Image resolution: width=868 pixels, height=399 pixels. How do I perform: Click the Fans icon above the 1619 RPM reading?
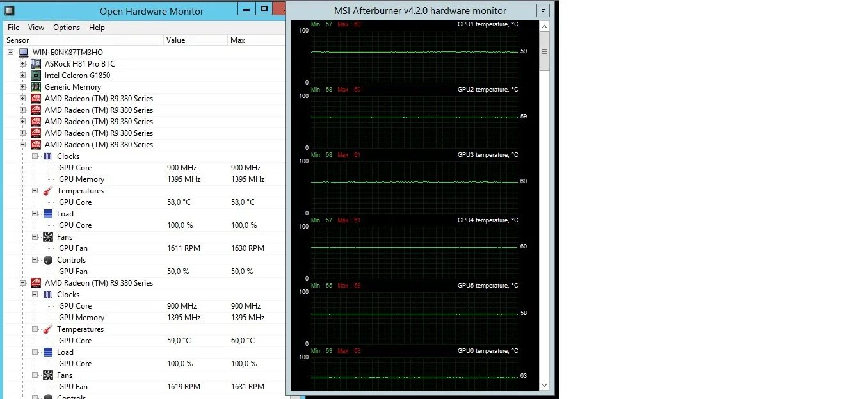pyautogui.click(x=48, y=375)
